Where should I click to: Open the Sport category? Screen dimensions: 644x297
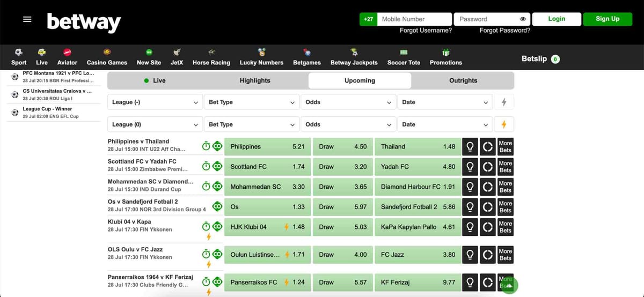19,57
